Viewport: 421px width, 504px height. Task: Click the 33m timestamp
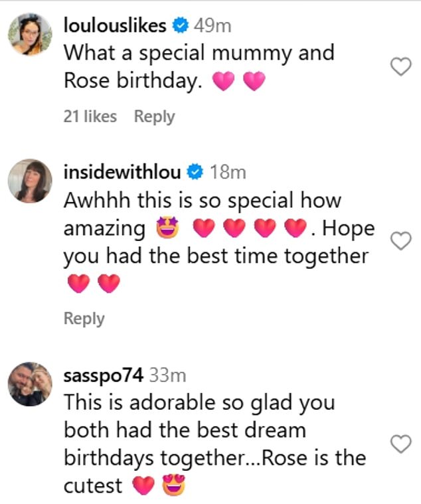point(167,375)
